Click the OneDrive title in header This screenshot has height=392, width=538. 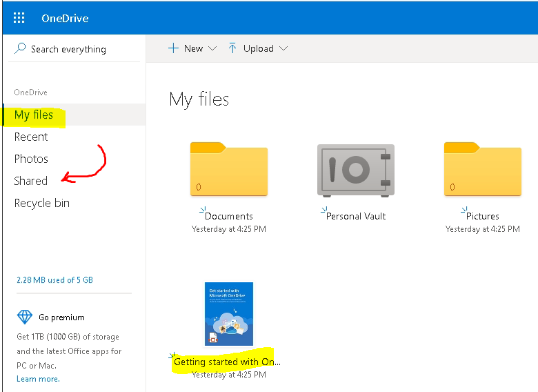point(65,18)
